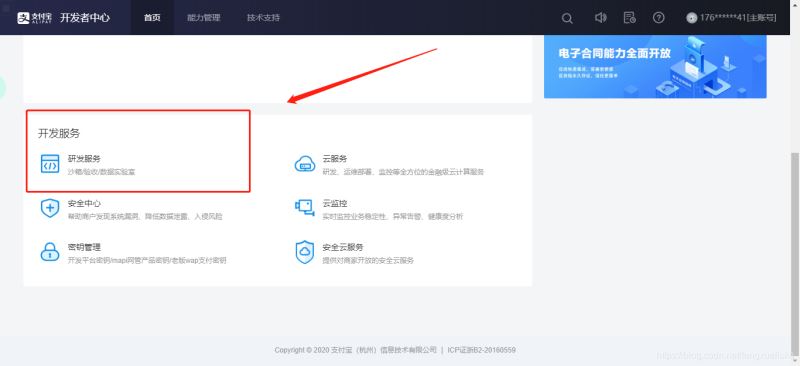Click the 安全中心 shield plus icon
This screenshot has width=800, height=366.
[x=50, y=208]
